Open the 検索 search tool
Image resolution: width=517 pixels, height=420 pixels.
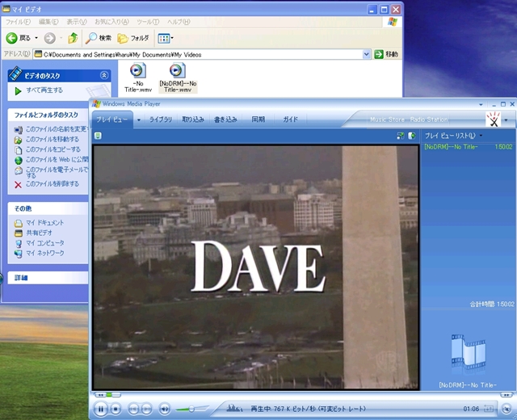[99, 38]
